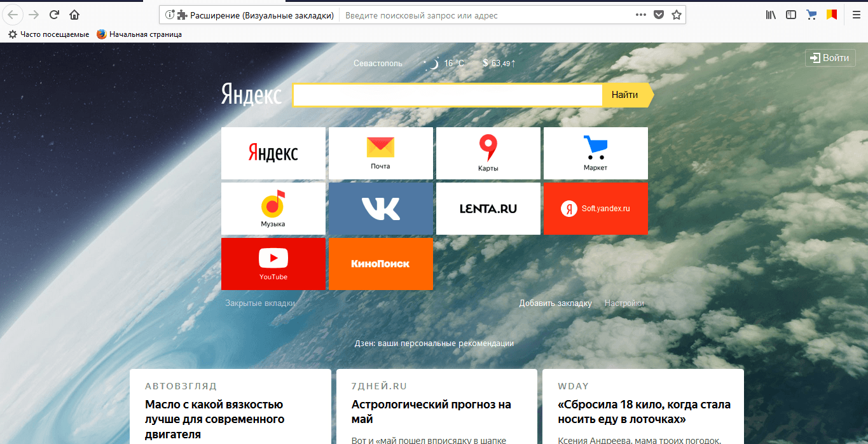This screenshot has width=868, height=444.
Task: Open the LENTA.RU tile
Action: 488,209
